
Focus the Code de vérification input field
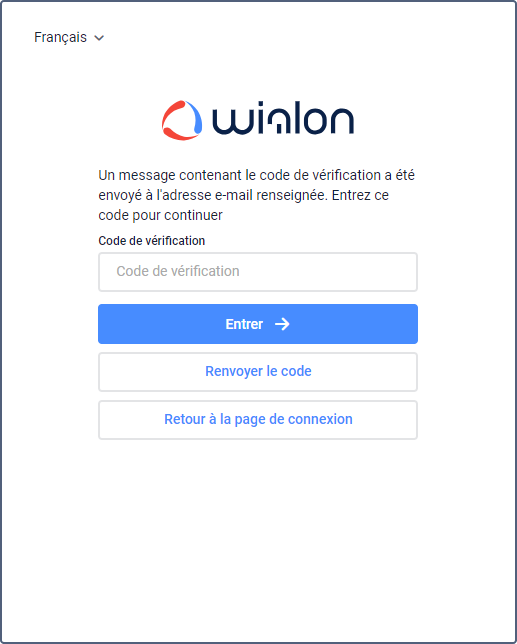tap(258, 272)
